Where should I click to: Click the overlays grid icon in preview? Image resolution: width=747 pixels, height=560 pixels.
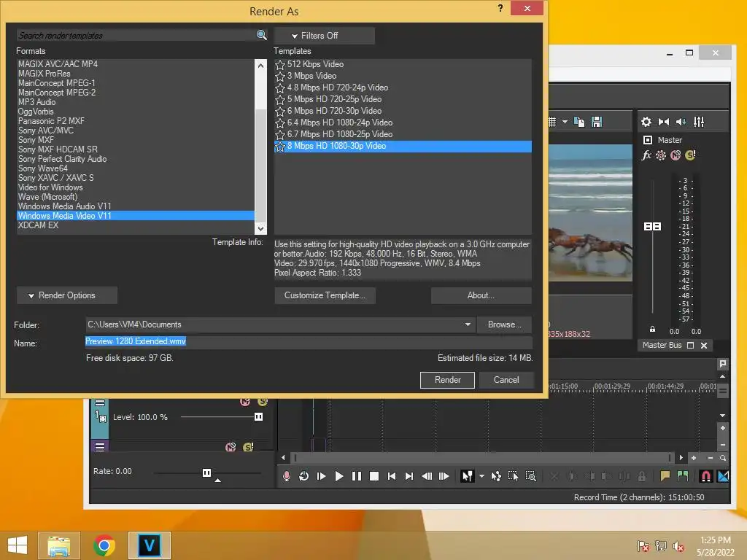(553, 122)
